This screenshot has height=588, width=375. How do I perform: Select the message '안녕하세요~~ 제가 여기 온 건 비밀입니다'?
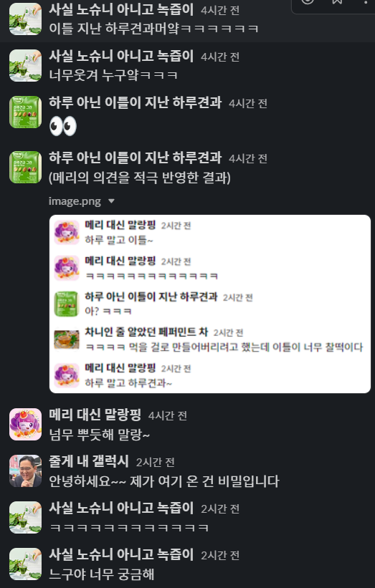(x=164, y=481)
